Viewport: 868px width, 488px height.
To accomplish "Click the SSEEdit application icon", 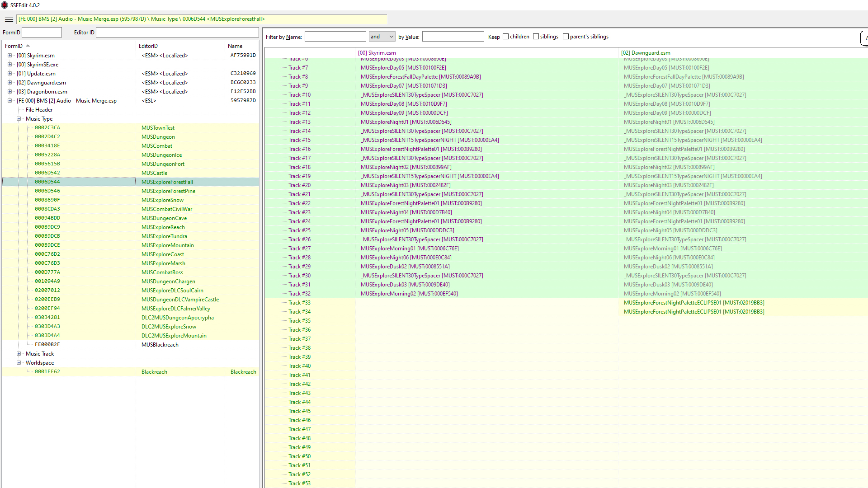I will click(x=5, y=5).
